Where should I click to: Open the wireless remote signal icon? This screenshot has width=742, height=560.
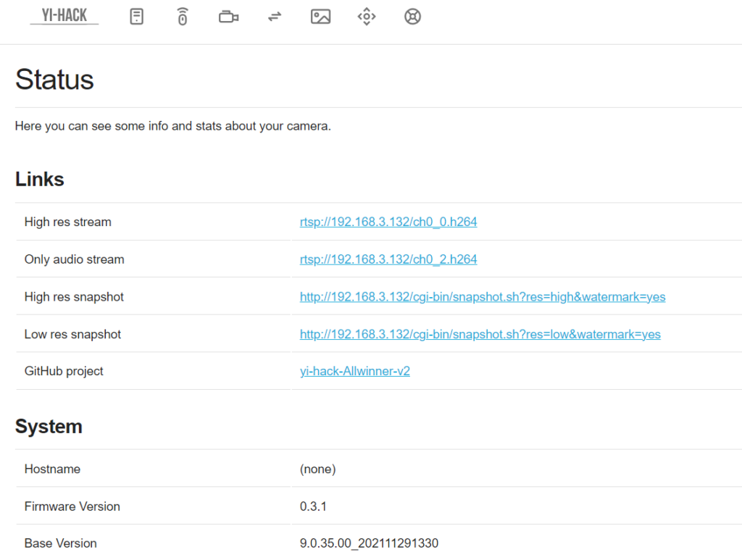tap(183, 17)
